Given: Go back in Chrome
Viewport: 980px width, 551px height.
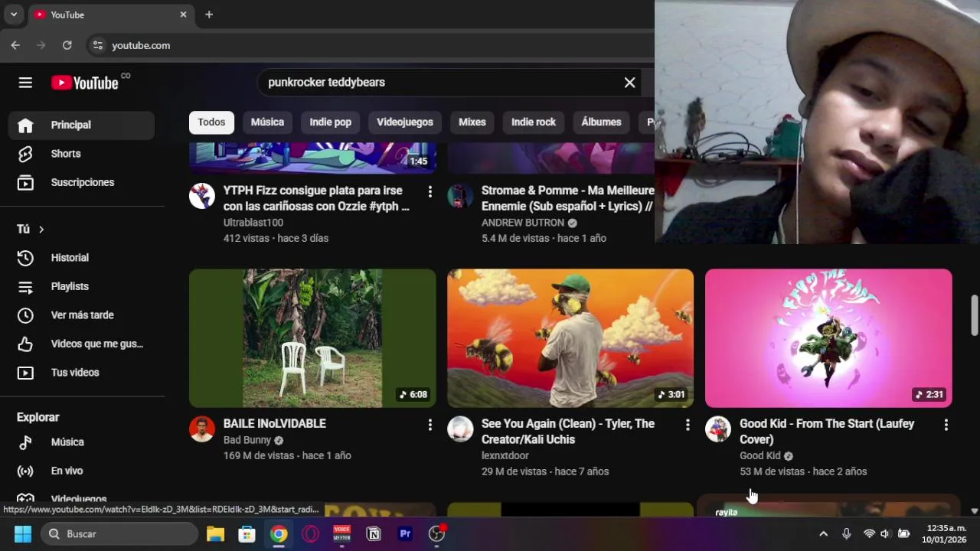Looking at the screenshot, I should [x=15, y=45].
